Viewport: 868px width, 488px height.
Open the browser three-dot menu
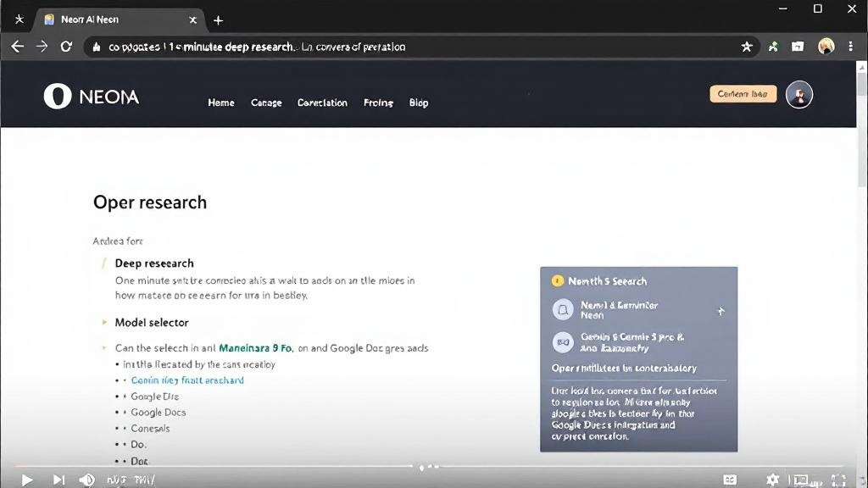[x=851, y=47]
